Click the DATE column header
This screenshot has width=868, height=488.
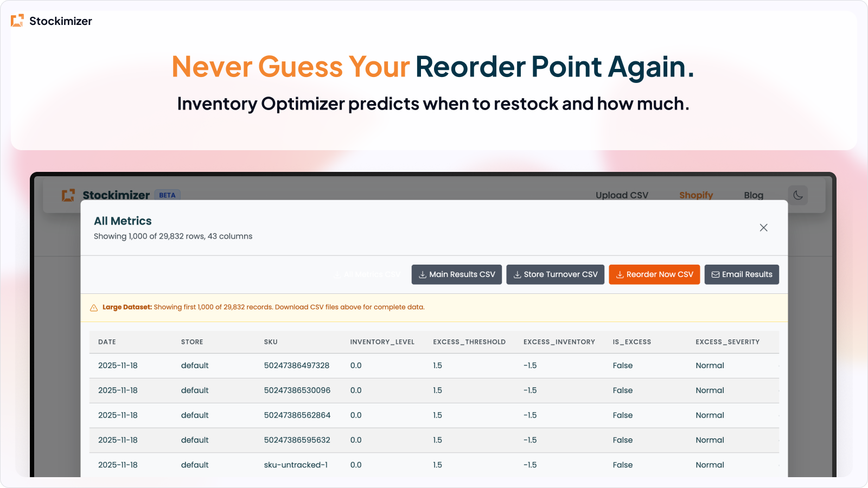tap(107, 342)
